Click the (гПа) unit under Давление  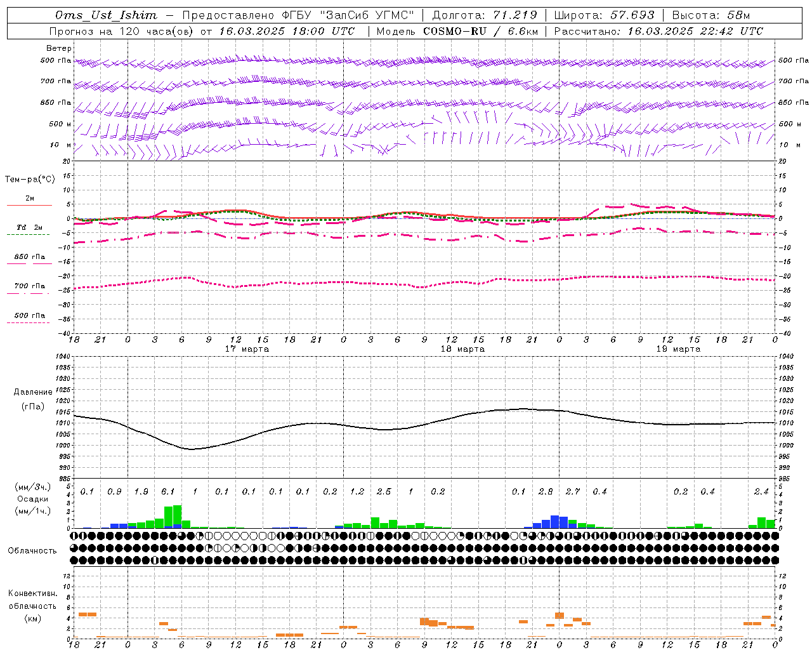pos(33,407)
